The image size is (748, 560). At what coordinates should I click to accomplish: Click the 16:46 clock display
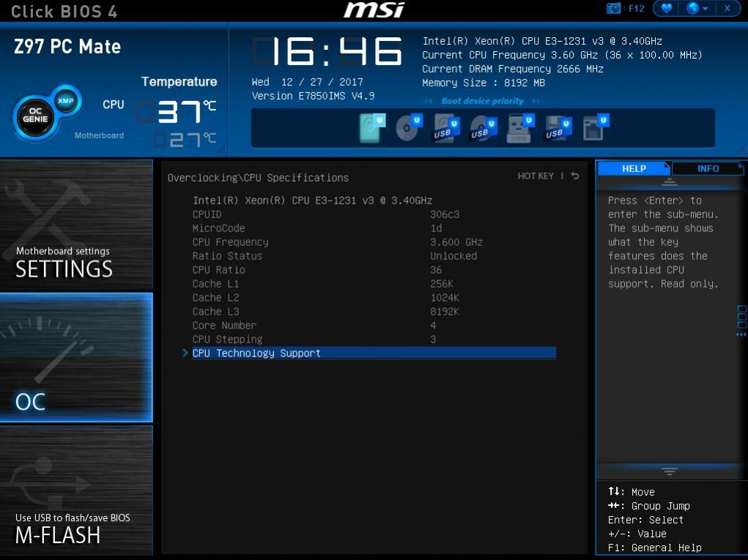coord(327,51)
